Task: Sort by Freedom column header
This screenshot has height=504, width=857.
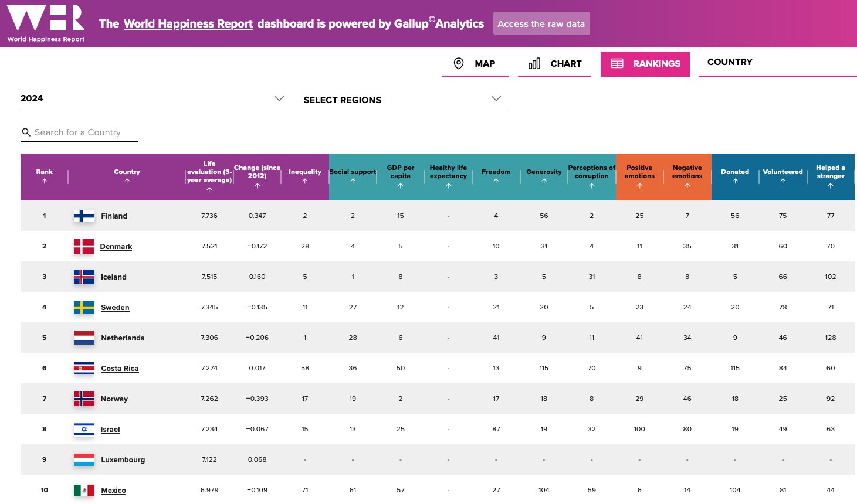Action: coord(496,172)
